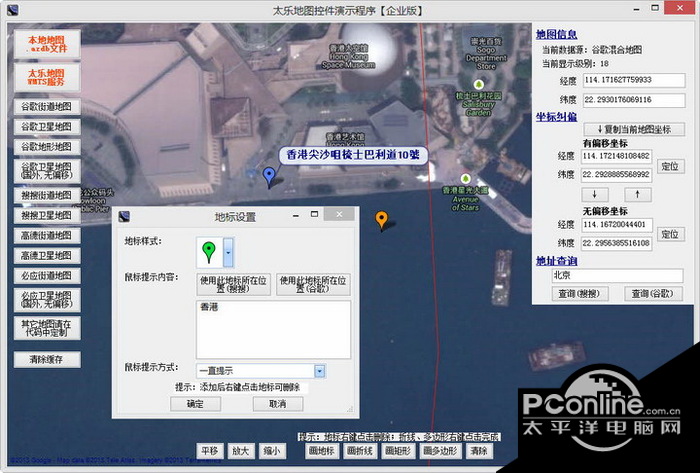Click 画矩形 draw rectangle button
Image resolution: width=700 pixels, height=473 pixels.
(x=398, y=451)
